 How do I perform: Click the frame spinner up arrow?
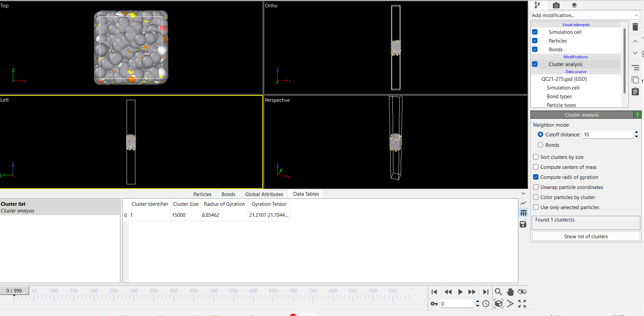[x=477, y=302]
